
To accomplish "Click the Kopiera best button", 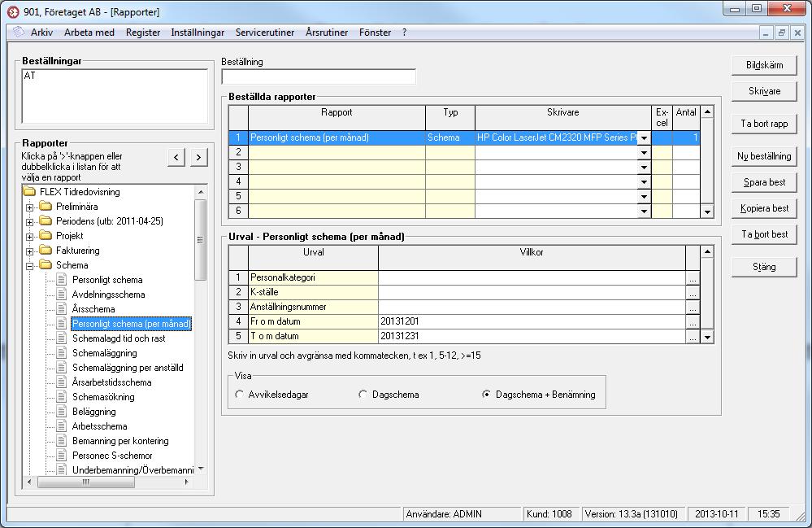I will click(x=764, y=208).
